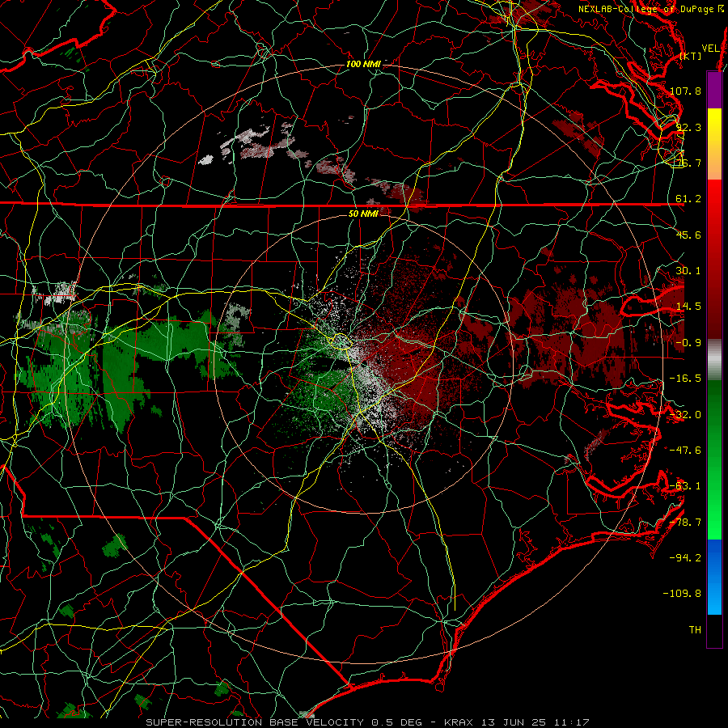Select the -16.5 velocity scale value
This screenshot has width=728, height=728.
click(x=685, y=379)
